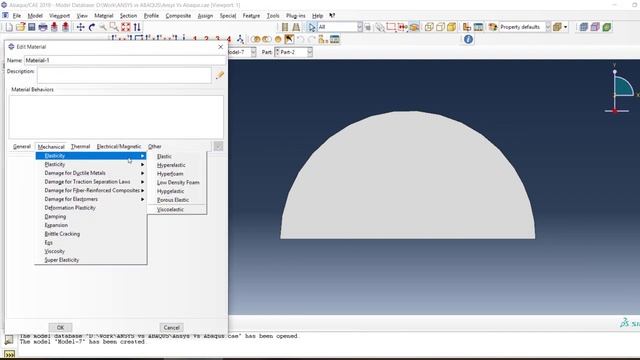This screenshot has height=360, width=640.
Task: Click the pencil edit description icon
Action: pos(220,75)
